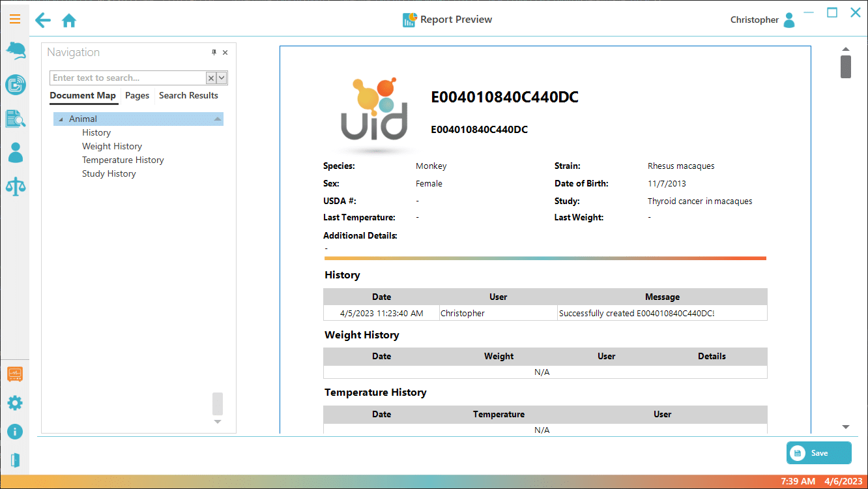Viewport: 868px width, 489px height.
Task: Open the RFID scanner sidebar icon
Action: coord(15,84)
